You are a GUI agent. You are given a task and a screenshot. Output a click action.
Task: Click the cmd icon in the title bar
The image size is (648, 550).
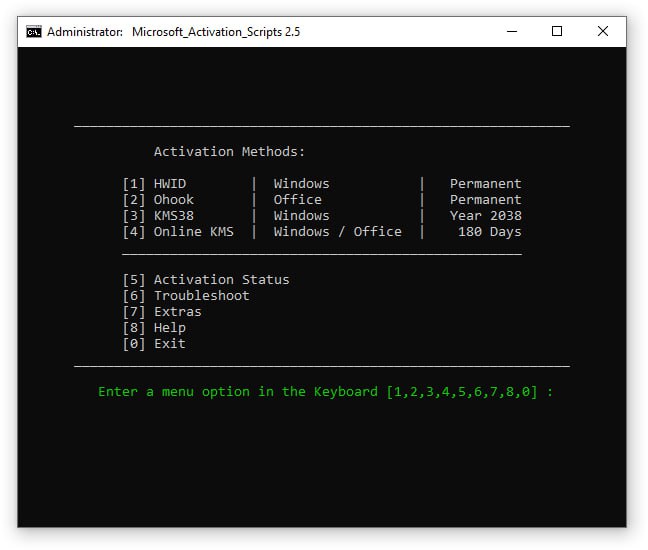[x=33, y=31]
